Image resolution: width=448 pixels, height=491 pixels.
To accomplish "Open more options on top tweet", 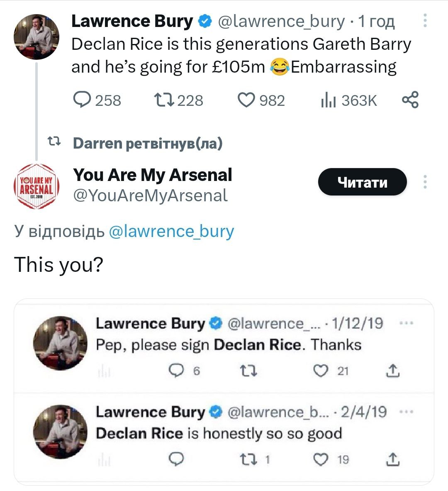I will tap(425, 21).
